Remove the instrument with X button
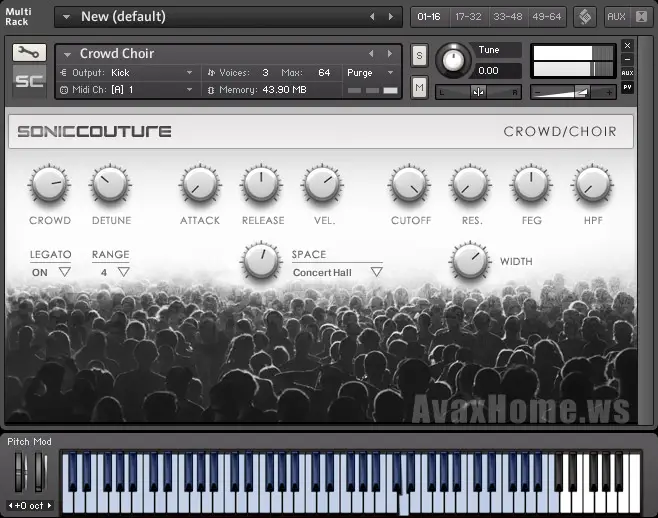 click(627, 46)
